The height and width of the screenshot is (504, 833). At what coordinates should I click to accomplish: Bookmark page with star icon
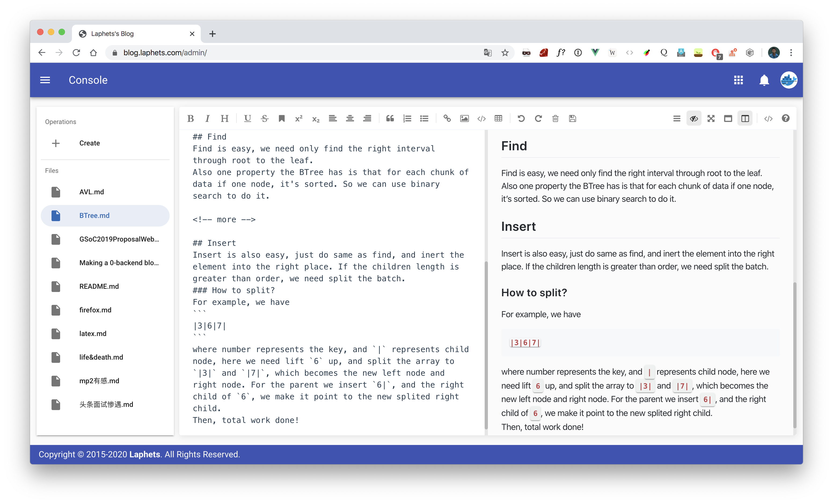pyautogui.click(x=505, y=53)
